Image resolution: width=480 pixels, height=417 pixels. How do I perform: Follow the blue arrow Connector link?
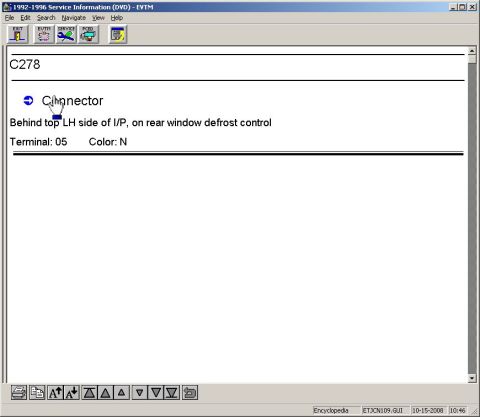[x=72, y=101]
